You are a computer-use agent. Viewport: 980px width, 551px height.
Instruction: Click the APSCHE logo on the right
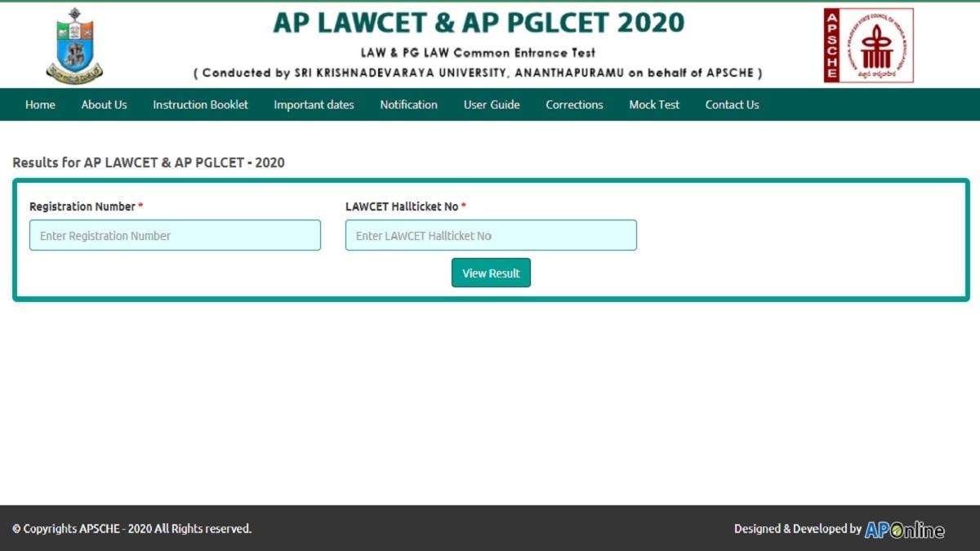[868, 45]
